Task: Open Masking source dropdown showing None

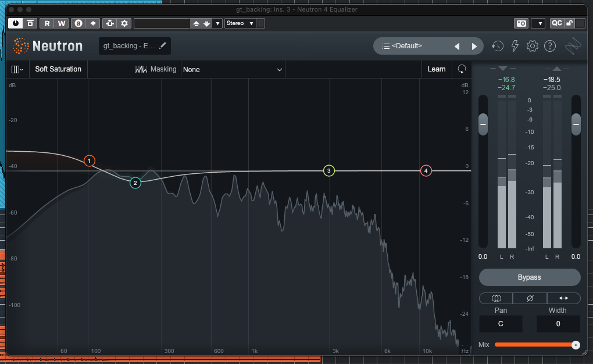Action: pyautogui.click(x=233, y=69)
